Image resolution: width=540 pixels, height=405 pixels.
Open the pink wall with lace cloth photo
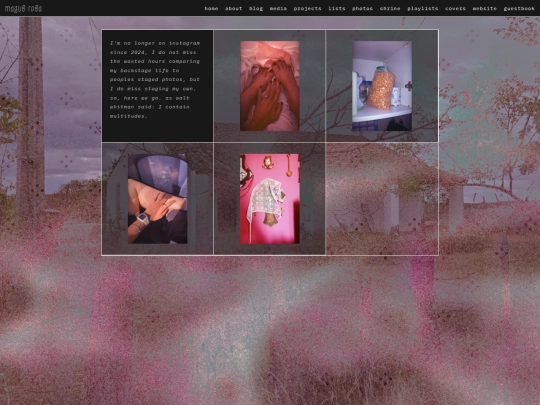pyautogui.click(x=270, y=199)
